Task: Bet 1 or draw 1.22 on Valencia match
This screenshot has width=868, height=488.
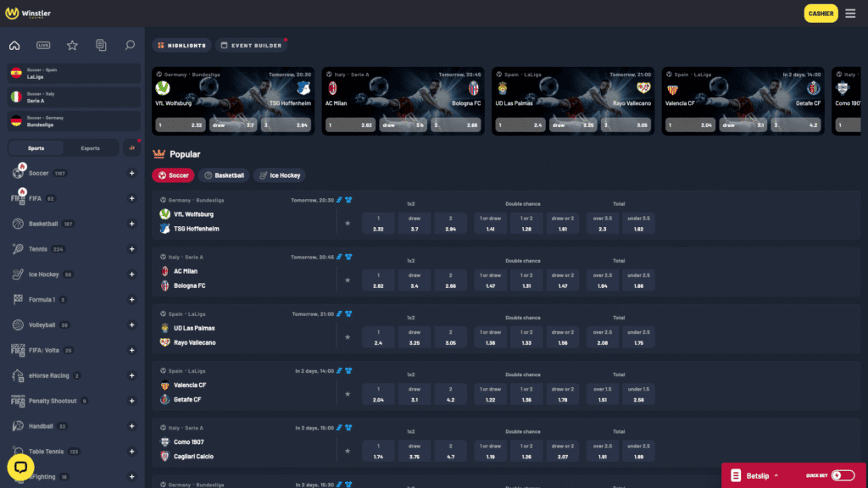Action: point(491,395)
